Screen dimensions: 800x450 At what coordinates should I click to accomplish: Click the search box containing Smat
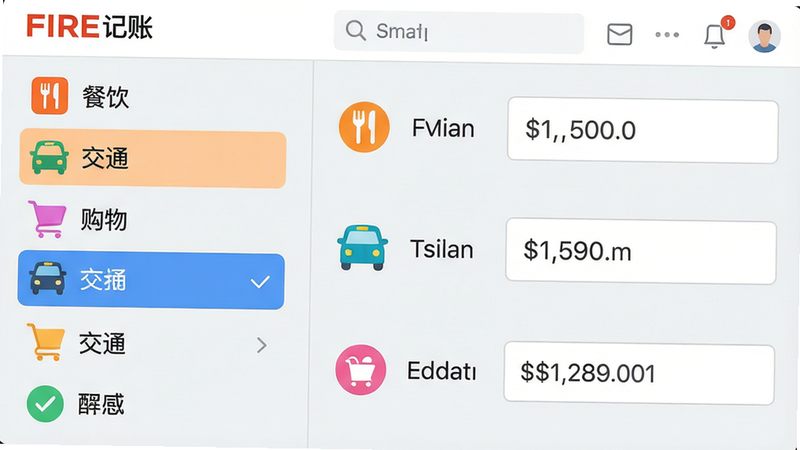(x=459, y=32)
